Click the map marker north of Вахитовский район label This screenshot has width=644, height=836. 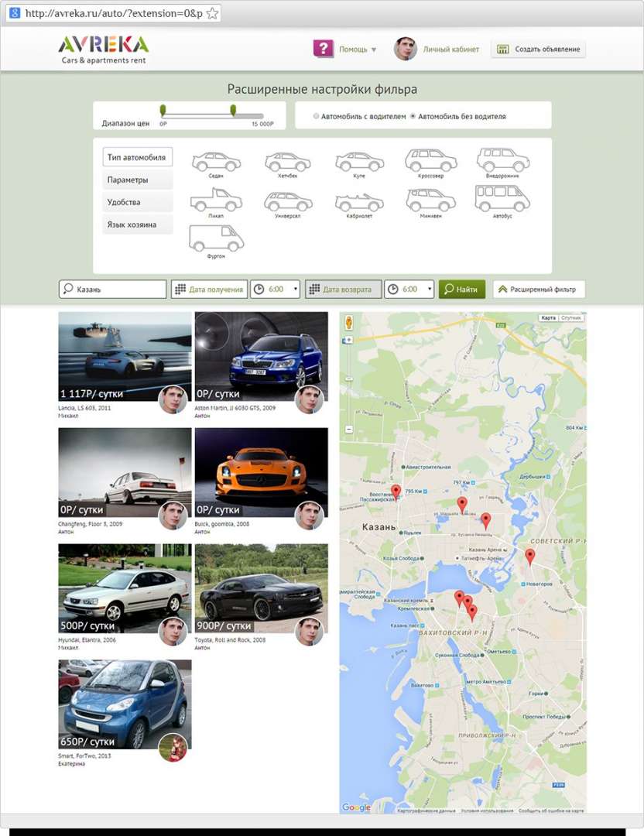472,613
